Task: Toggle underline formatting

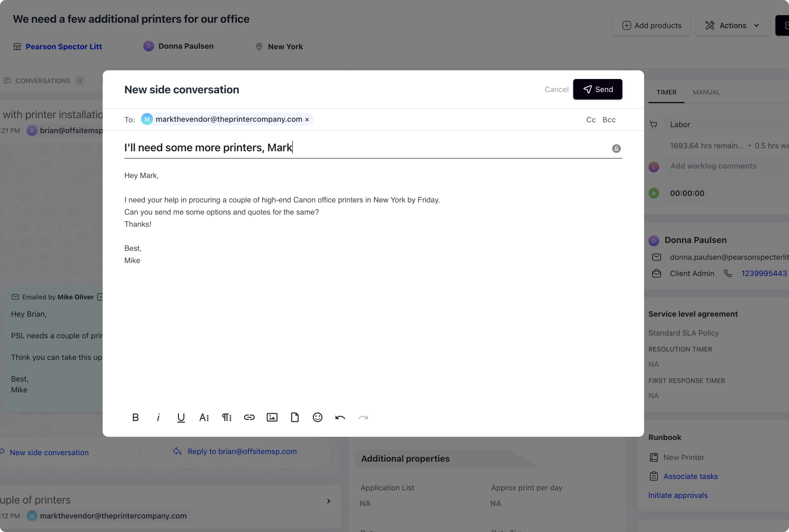Action: (181, 417)
